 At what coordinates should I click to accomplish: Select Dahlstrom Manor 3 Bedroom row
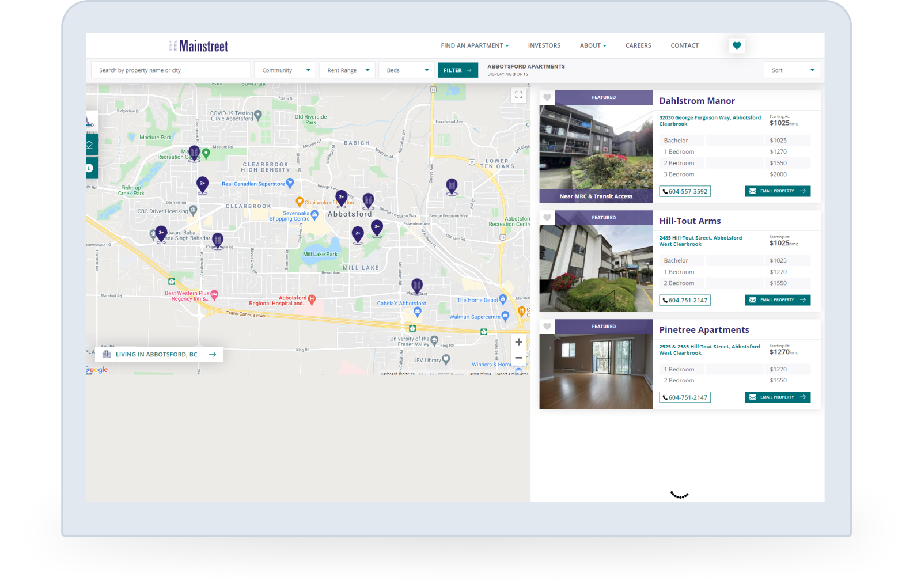735,174
